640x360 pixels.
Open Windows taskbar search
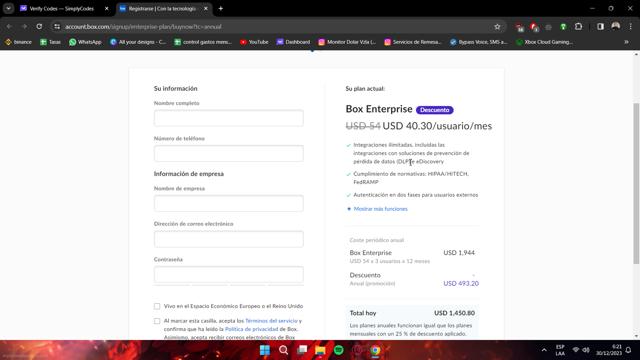[x=283, y=350]
